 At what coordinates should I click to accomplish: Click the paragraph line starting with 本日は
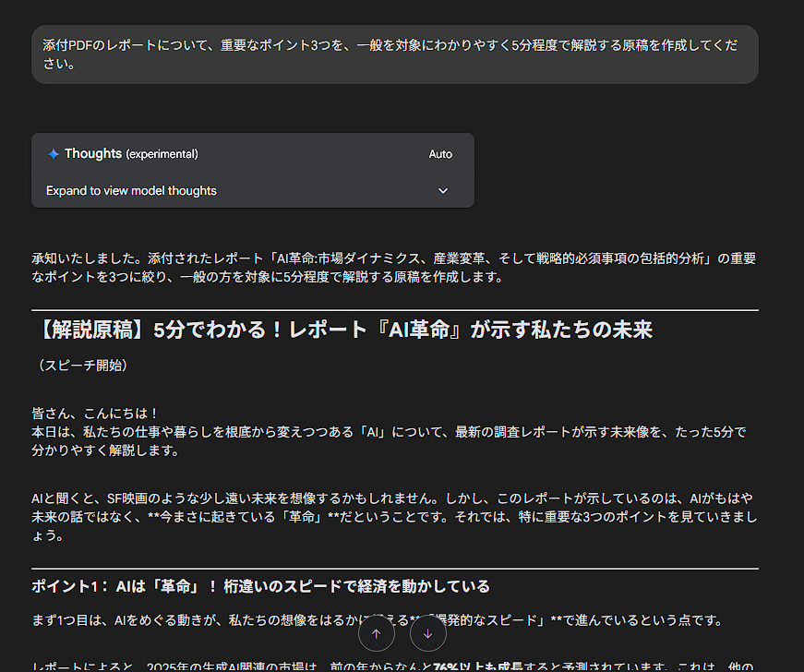point(388,432)
